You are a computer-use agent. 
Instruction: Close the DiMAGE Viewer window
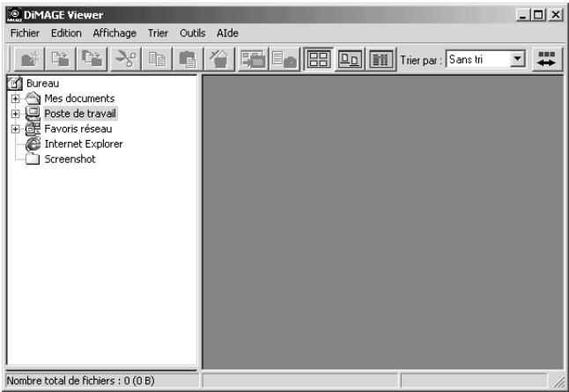coord(556,15)
